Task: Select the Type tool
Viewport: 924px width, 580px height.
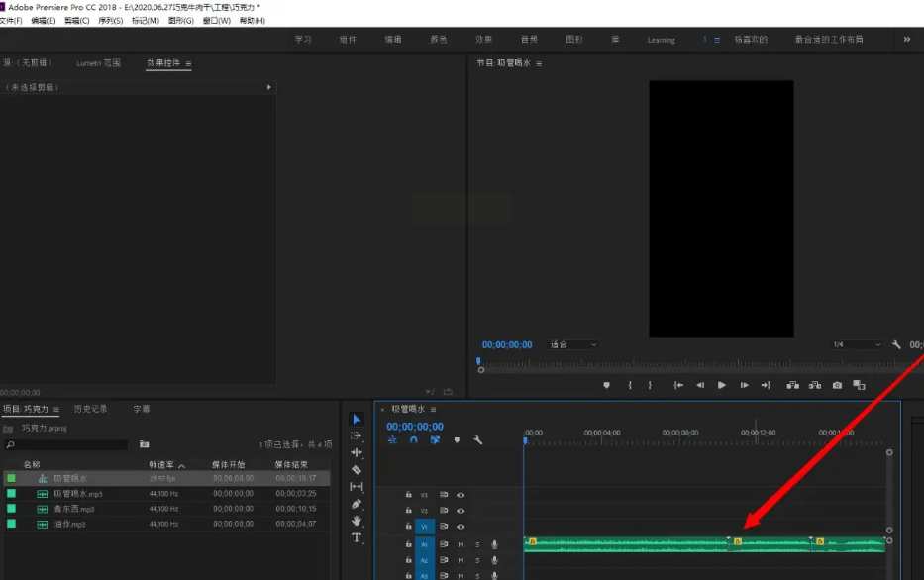Action: 357,537
